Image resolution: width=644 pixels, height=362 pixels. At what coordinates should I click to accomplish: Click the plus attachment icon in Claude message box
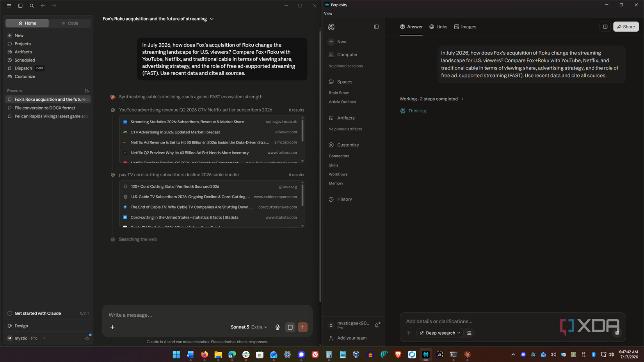pyautogui.click(x=112, y=327)
